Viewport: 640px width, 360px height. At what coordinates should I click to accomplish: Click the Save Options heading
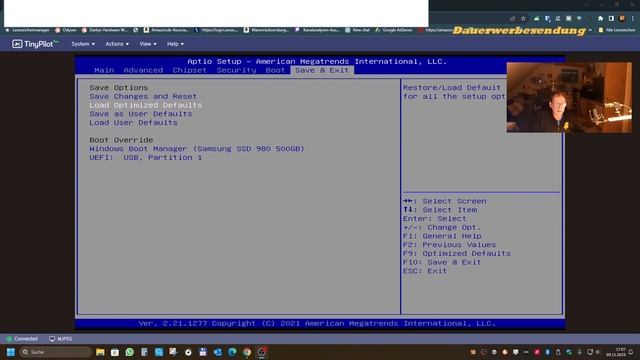click(119, 87)
